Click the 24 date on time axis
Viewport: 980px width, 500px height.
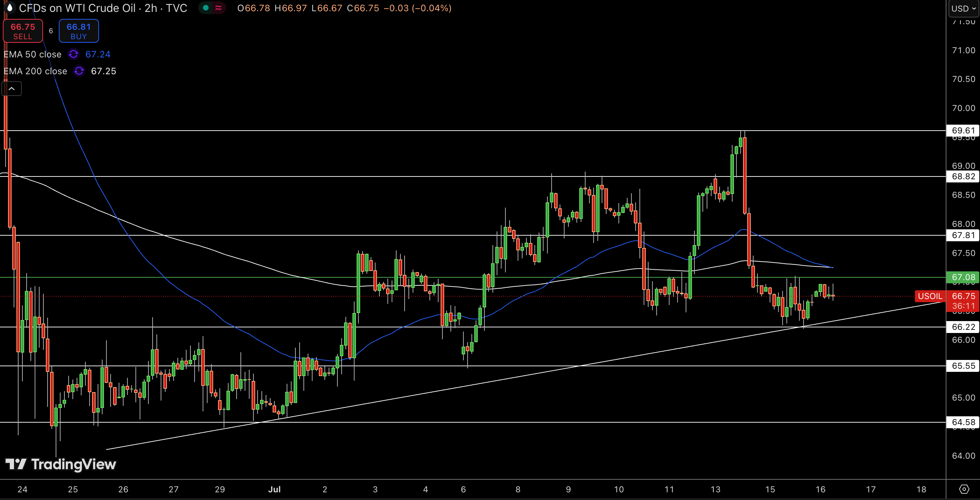[22, 489]
